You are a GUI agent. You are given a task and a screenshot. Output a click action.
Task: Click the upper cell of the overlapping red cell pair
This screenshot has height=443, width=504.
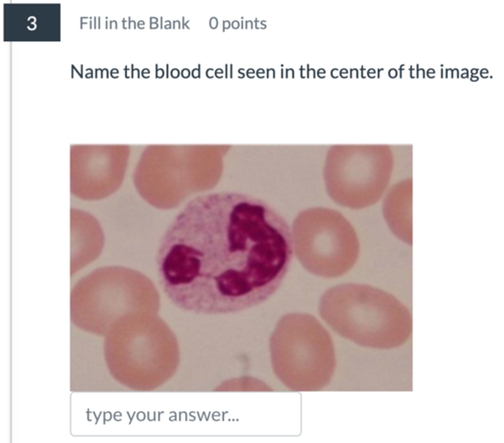[x=111, y=295]
